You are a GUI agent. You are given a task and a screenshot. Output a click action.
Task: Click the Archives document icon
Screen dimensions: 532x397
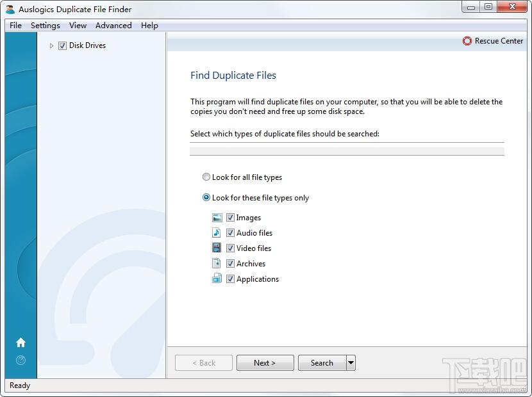point(217,263)
